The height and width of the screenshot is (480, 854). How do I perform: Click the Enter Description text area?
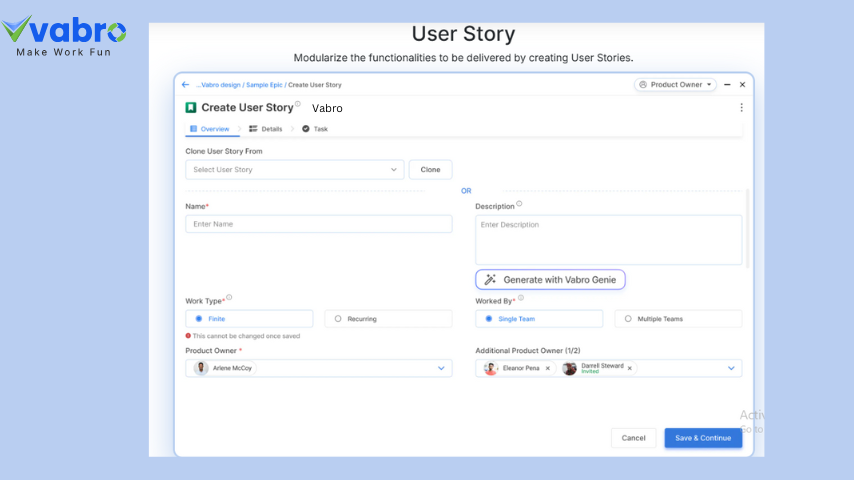click(608, 240)
